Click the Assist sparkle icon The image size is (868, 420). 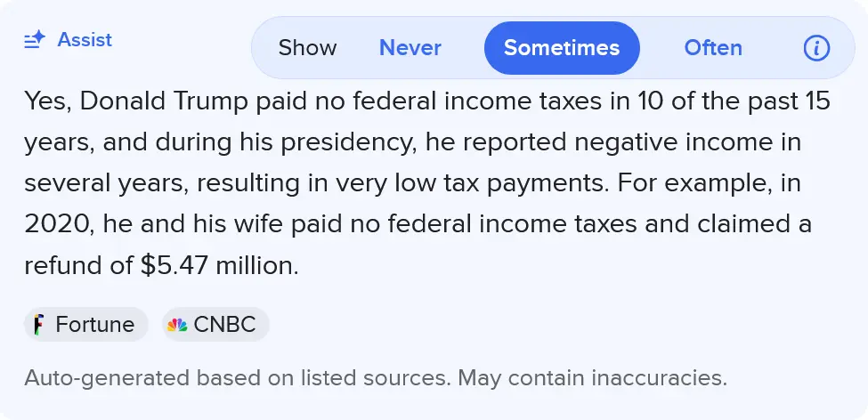(x=35, y=40)
